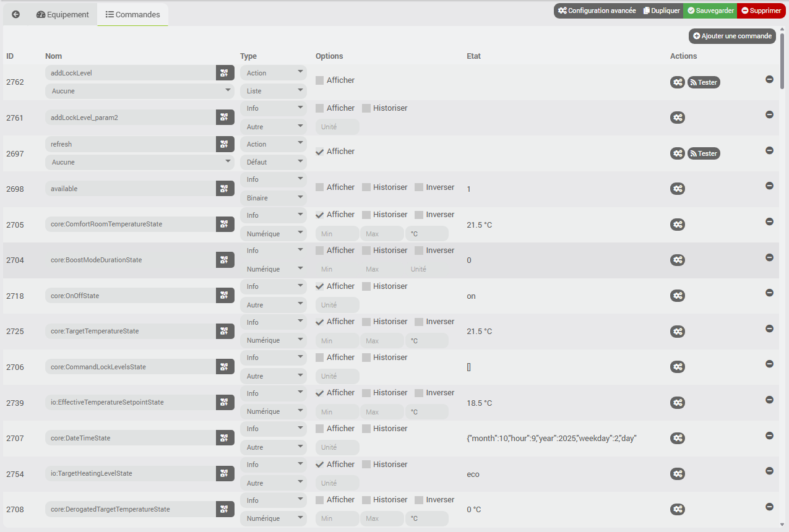This screenshot has width=789, height=532.
Task: Open configuration gears for core:DerogatedTargetTemperatureState
Action: coord(678,510)
